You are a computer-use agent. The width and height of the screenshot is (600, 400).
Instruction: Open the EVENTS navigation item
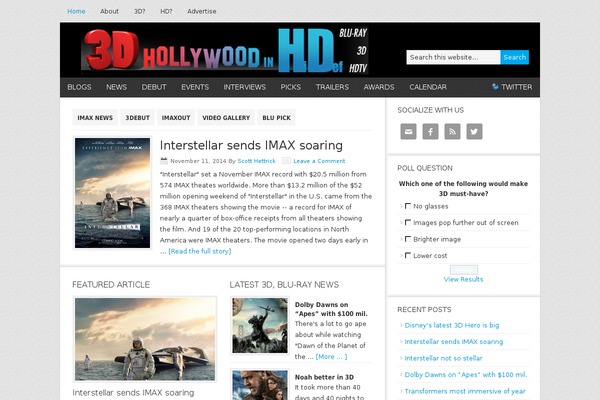[x=195, y=87]
